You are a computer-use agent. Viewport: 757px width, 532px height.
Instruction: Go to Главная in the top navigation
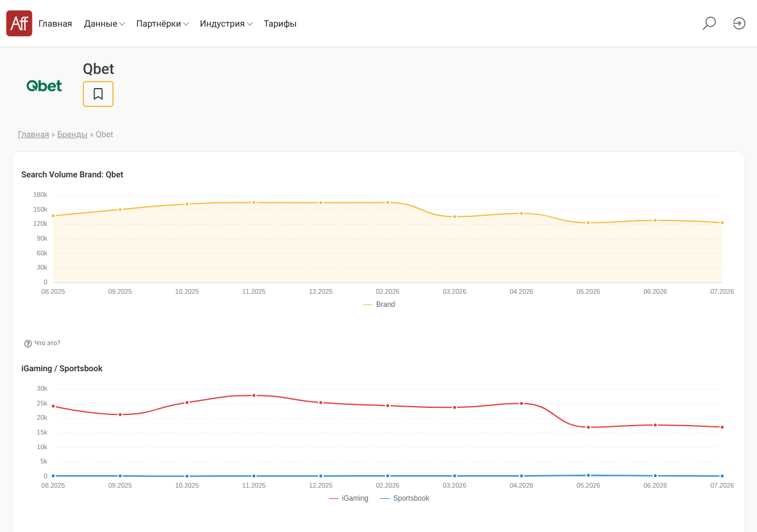pos(55,24)
